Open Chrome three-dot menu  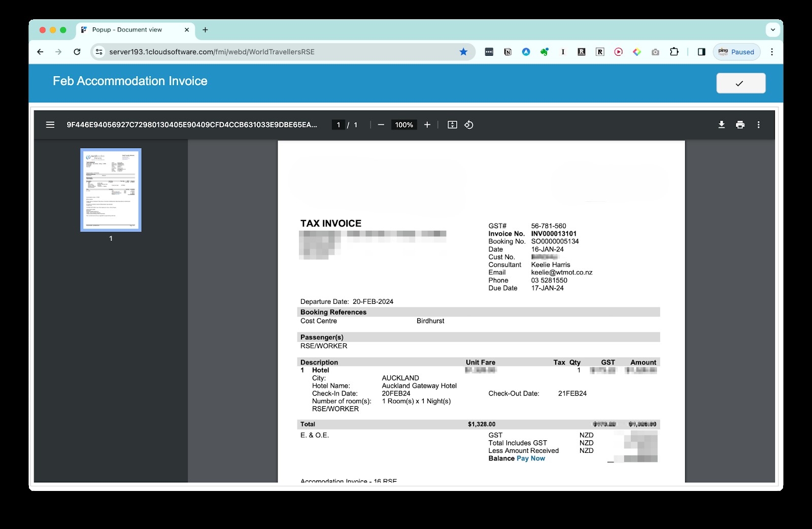pos(772,52)
